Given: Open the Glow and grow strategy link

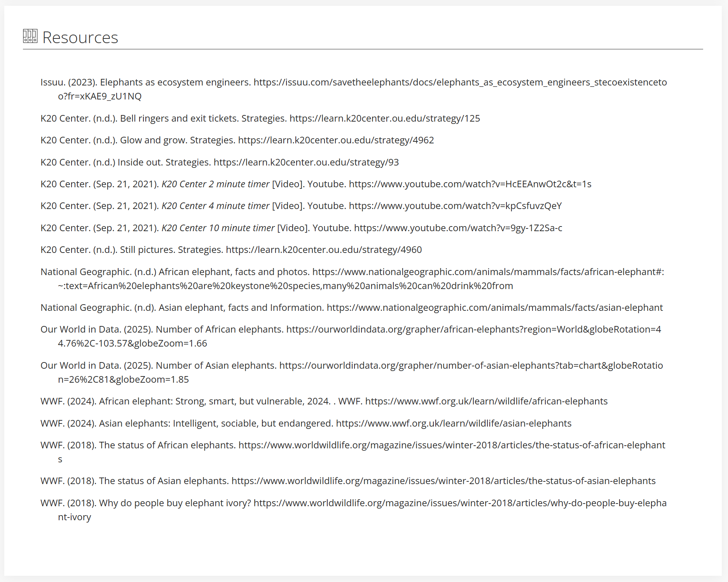Looking at the screenshot, I should point(336,140).
